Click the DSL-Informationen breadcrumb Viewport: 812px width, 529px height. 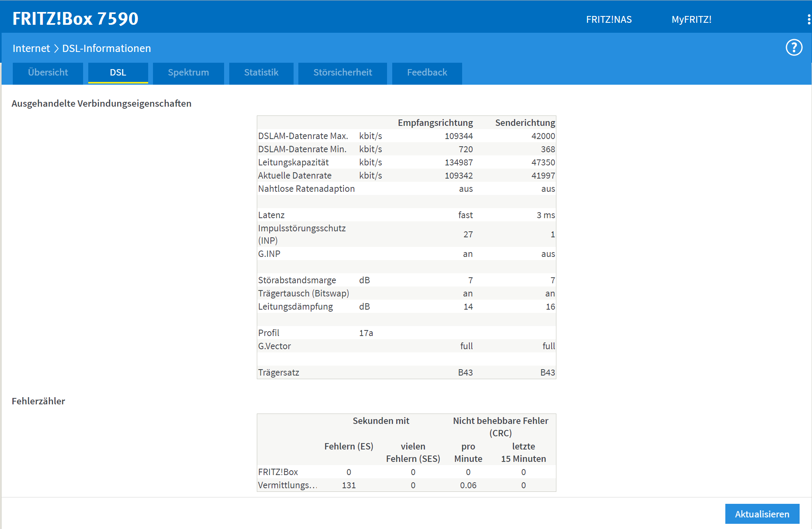(107, 48)
